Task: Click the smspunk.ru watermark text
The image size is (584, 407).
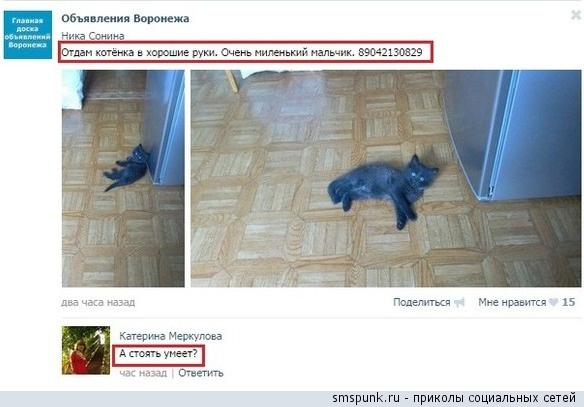Action: click(x=454, y=398)
